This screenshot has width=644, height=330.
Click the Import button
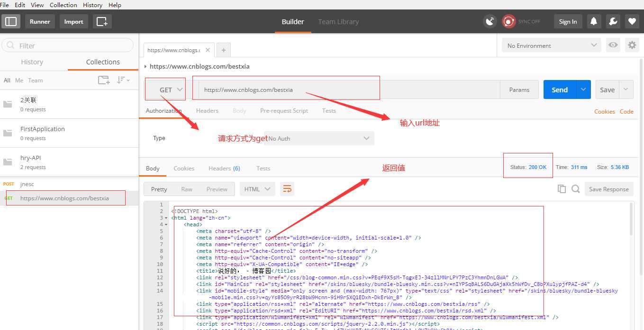click(73, 21)
